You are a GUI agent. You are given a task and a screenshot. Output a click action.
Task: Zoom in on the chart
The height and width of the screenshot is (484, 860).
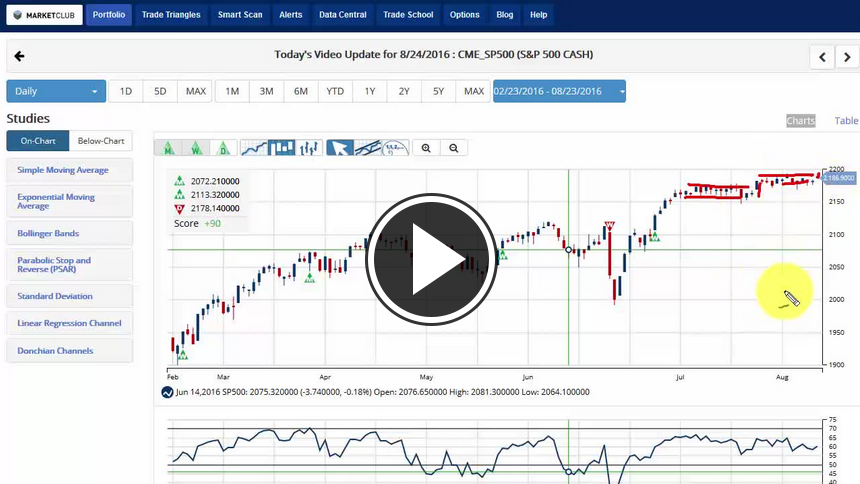pyautogui.click(x=426, y=148)
